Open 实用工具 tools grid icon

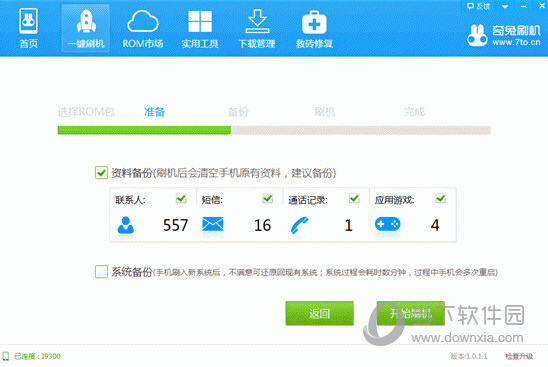pos(200,21)
